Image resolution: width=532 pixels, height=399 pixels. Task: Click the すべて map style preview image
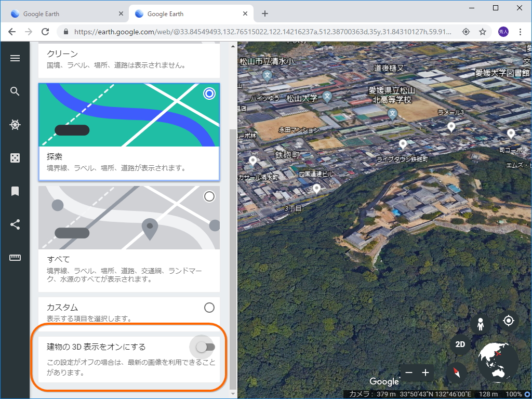point(129,218)
